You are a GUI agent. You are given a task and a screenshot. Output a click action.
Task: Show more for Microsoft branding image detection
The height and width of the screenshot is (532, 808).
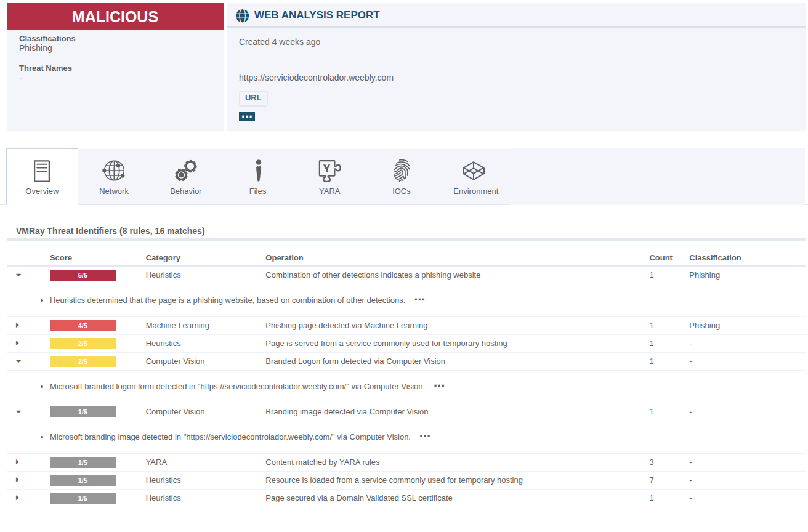tap(425, 437)
